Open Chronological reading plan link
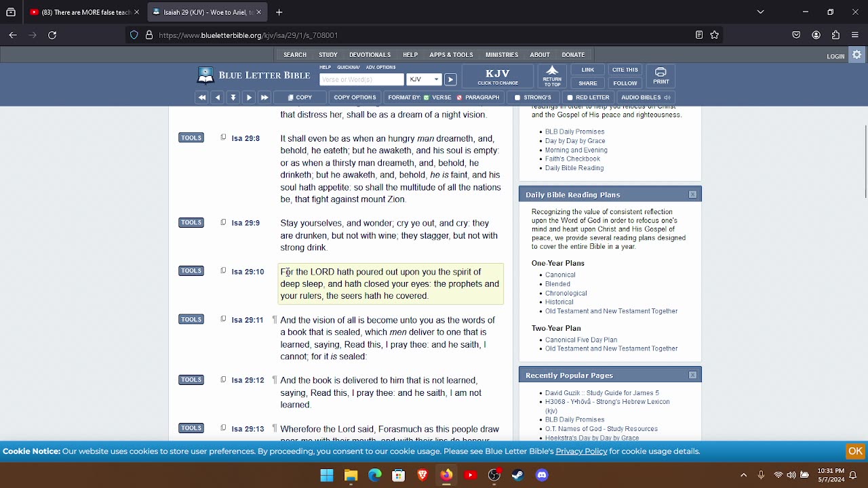Screen dimensions: 868x488 [566, 293]
